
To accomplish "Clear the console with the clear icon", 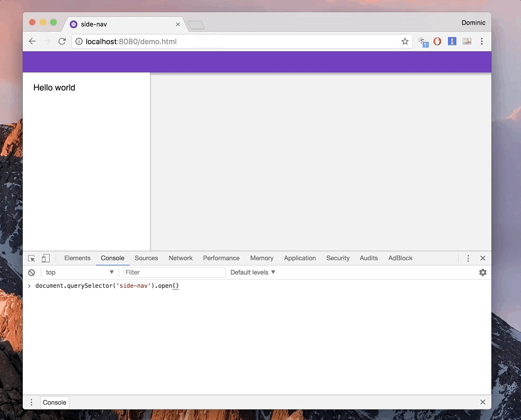I will pos(32,272).
